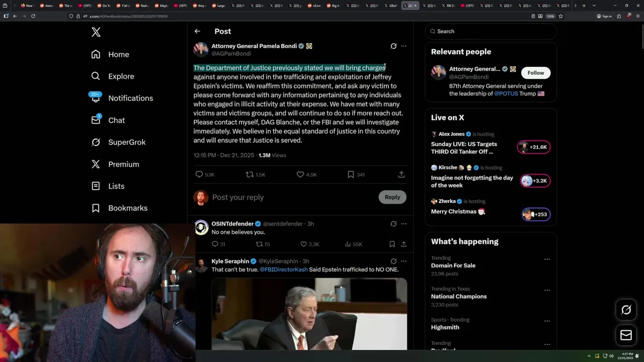Click the X logo icon in sidebar
Screen dimensions: 644x362
click(96, 33)
